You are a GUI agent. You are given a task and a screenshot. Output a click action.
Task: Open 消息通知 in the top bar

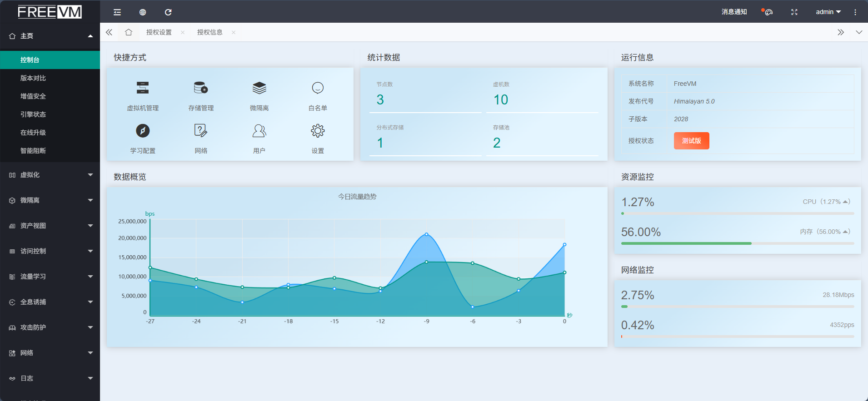point(734,12)
